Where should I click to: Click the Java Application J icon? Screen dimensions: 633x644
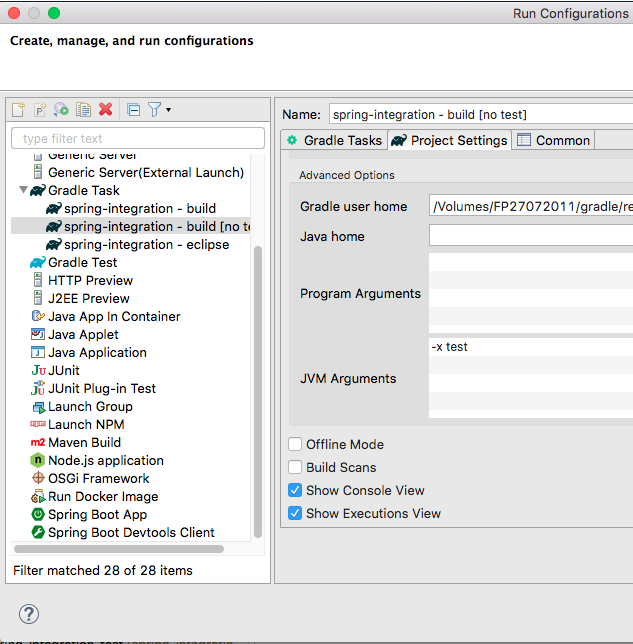pos(38,352)
